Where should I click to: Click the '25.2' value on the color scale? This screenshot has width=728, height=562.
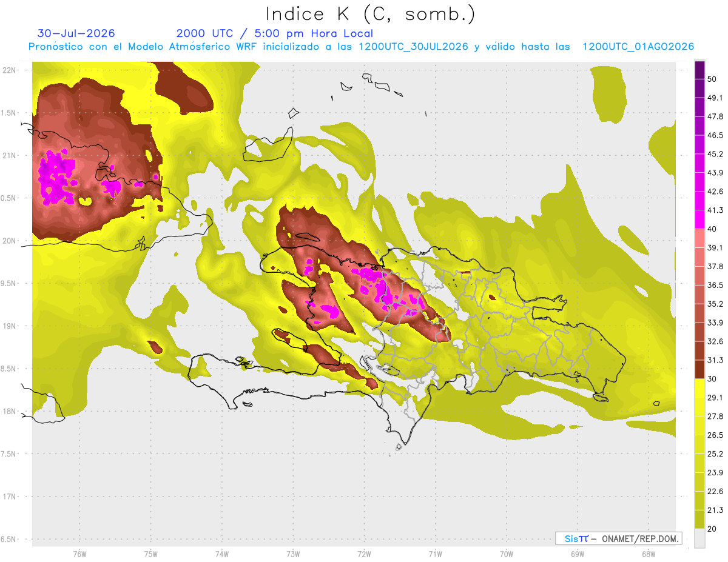pos(715,453)
